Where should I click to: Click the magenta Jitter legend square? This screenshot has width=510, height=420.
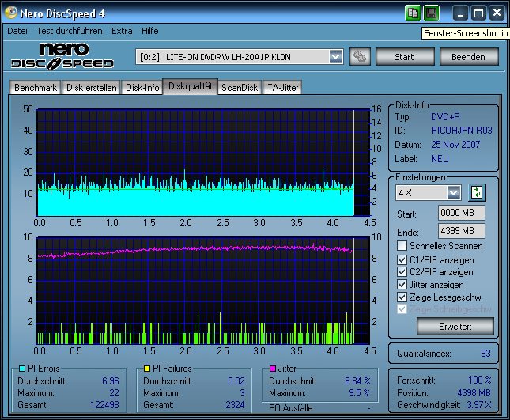coord(273,369)
